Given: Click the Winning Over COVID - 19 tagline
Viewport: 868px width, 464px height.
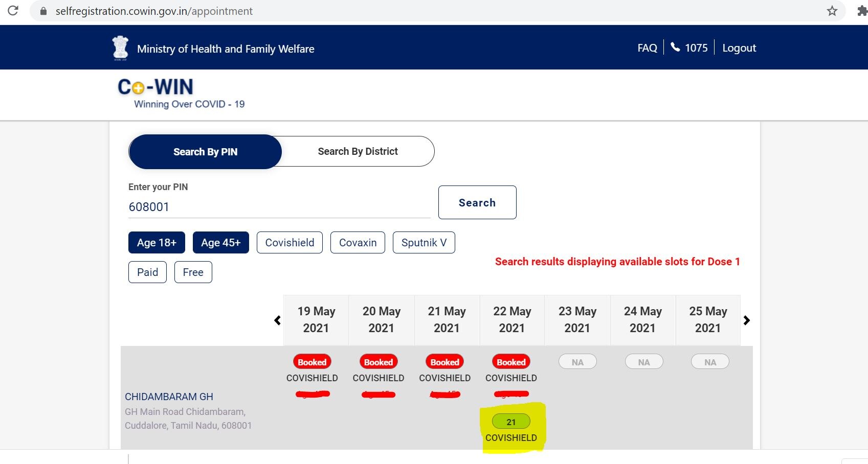Looking at the screenshot, I should tap(189, 104).
